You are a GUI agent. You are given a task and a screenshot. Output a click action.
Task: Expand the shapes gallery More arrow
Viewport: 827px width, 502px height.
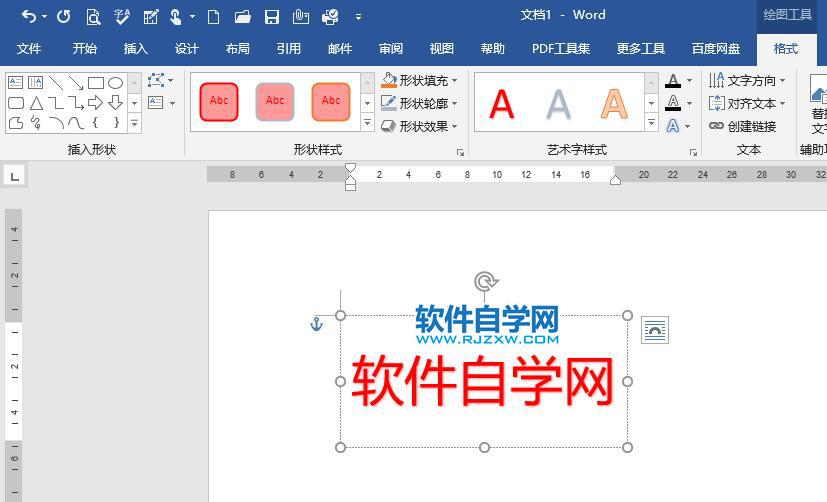[x=134, y=123]
